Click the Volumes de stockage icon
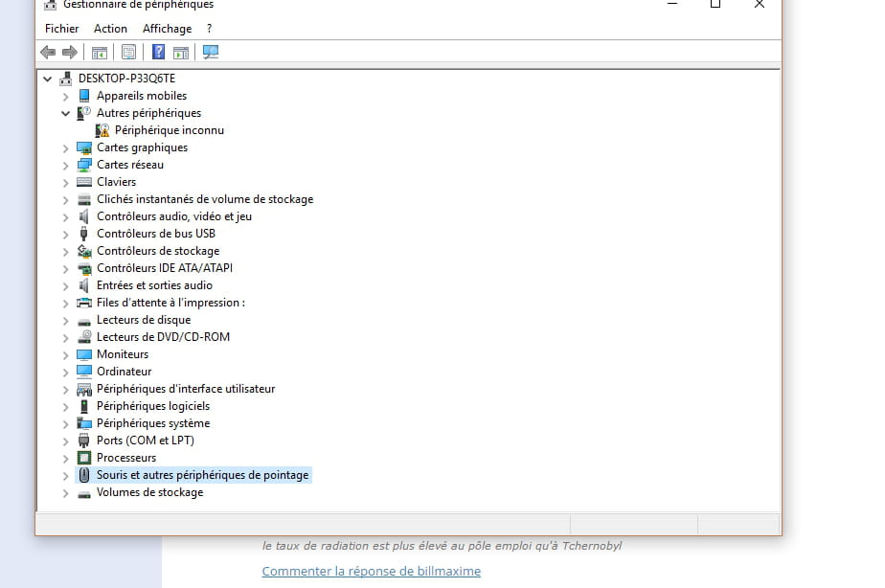 point(84,494)
